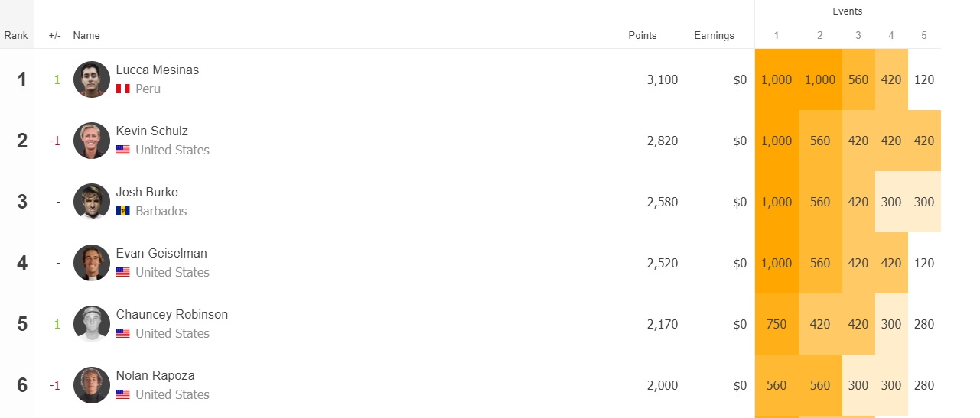Open Nolan Rapoza's avatar picture
980x418 pixels.
click(x=92, y=385)
